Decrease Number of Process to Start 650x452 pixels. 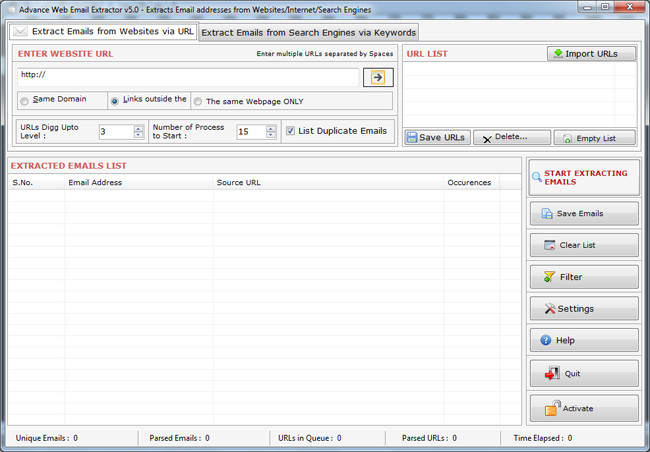point(271,135)
